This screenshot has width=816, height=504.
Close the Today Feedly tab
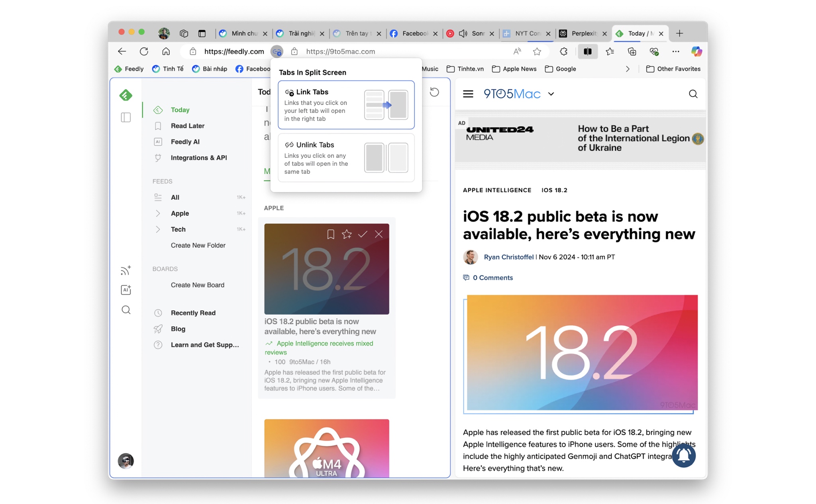[661, 34]
